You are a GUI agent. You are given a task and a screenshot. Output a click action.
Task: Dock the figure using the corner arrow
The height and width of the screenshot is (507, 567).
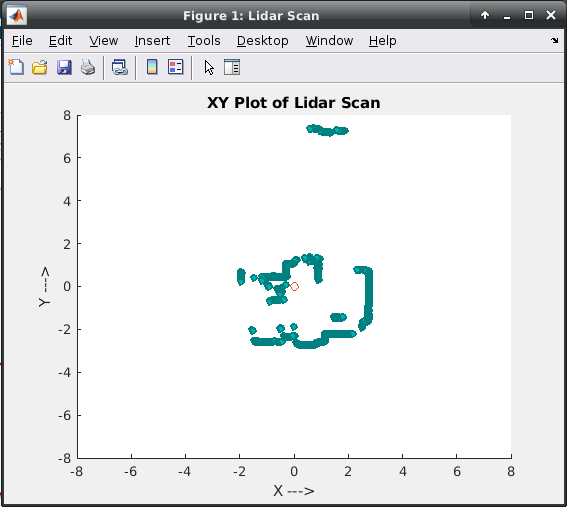(x=555, y=41)
